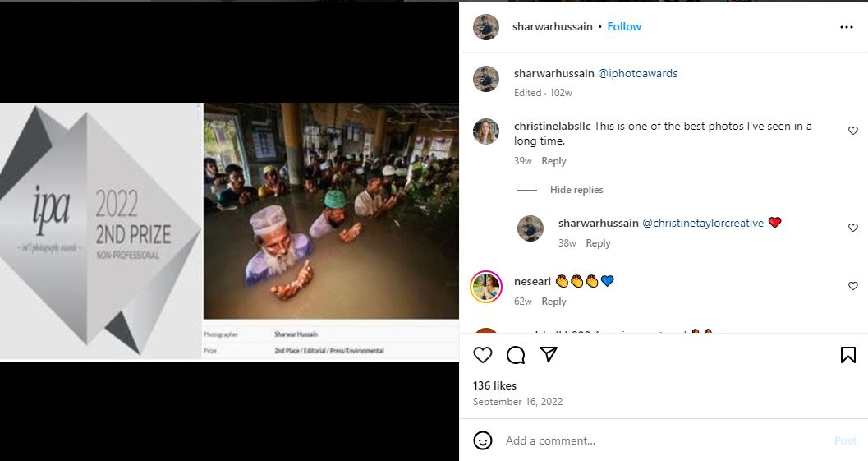
Task: Like christinelabsllc's comment
Action: (x=852, y=131)
